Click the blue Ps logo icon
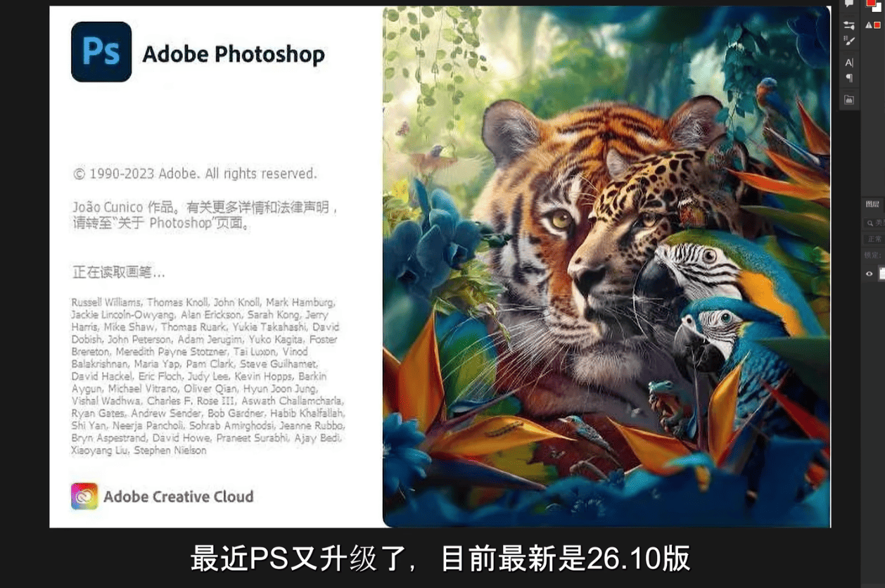The width and height of the screenshot is (885, 588). [x=101, y=51]
